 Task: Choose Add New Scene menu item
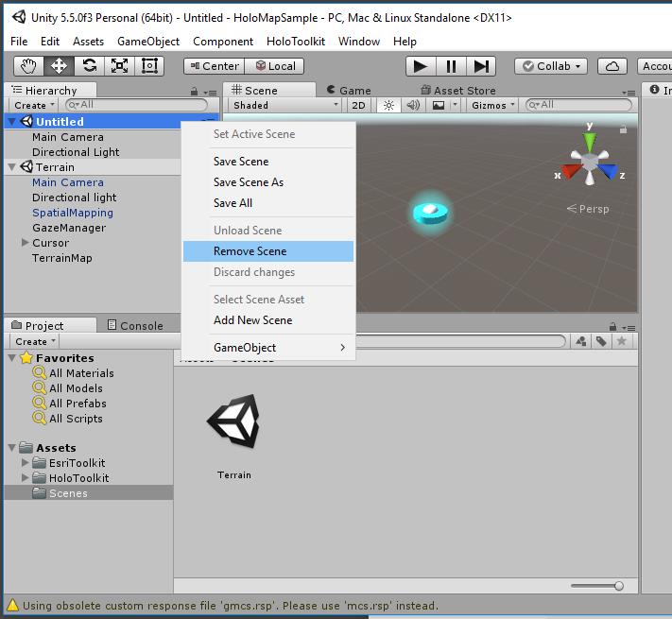coord(268,320)
